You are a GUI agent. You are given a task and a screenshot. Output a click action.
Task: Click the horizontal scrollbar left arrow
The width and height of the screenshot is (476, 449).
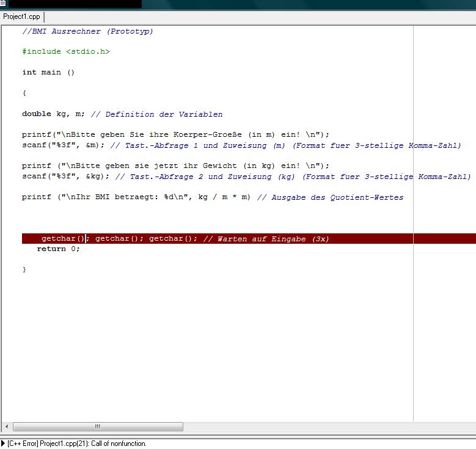7,426
